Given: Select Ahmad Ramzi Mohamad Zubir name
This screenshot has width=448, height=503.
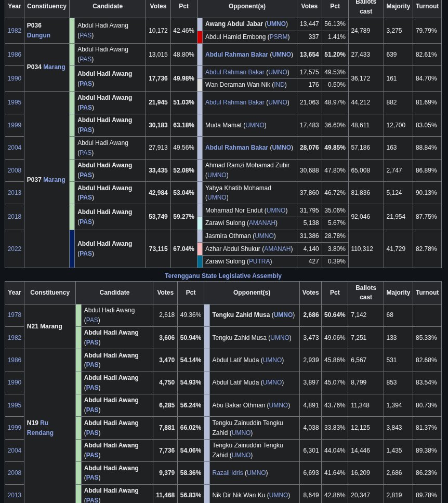Looking at the screenshot, I should 247,165.
